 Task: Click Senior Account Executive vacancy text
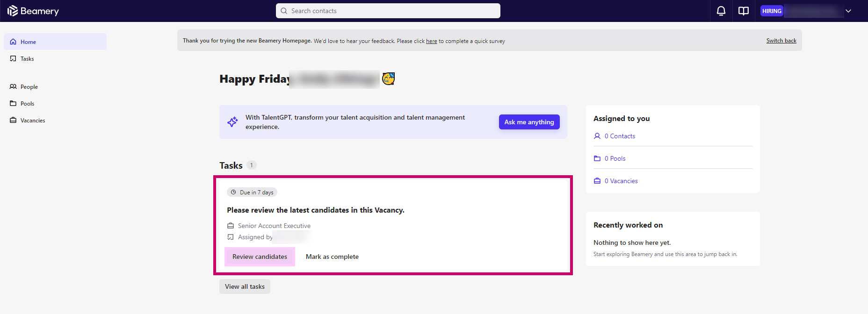(274, 226)
